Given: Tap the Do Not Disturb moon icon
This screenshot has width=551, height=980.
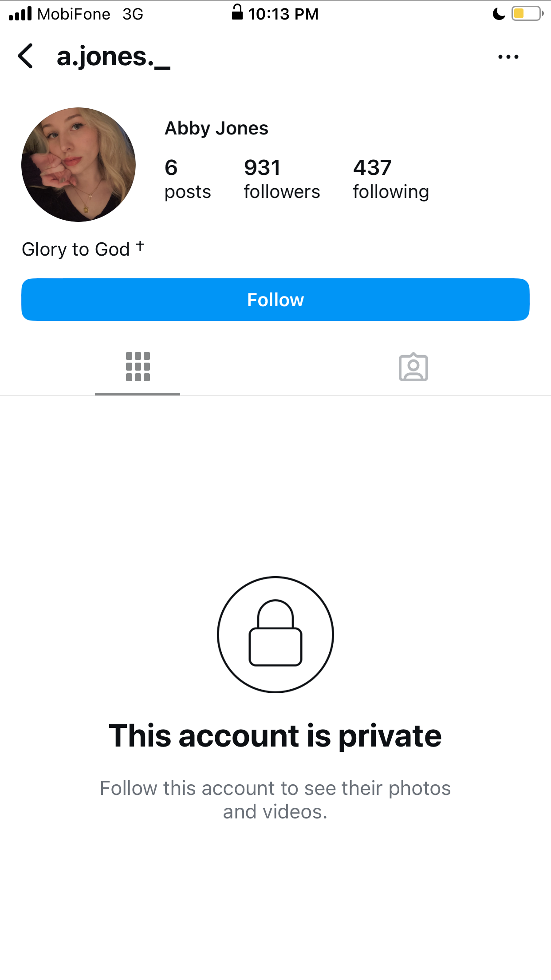Looking at the screenshot, I should [x=499, y=14].
